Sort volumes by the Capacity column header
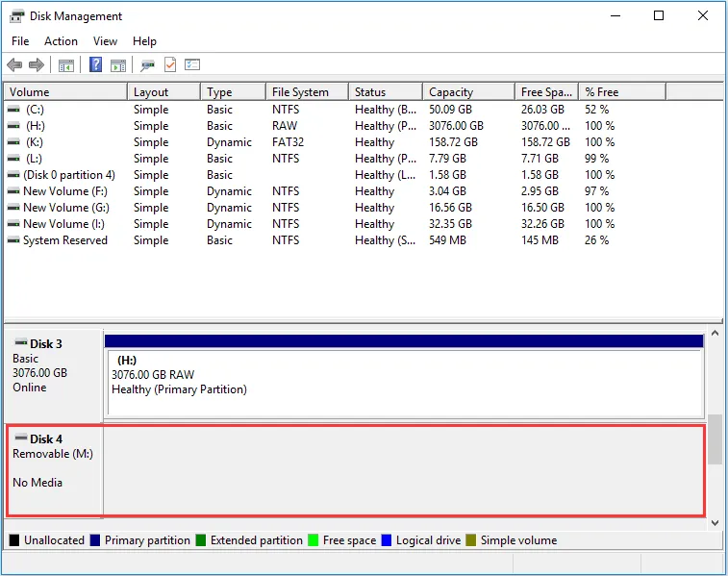Image resolution: width=728 pixels, height=576 pixels. click(451, 92)
